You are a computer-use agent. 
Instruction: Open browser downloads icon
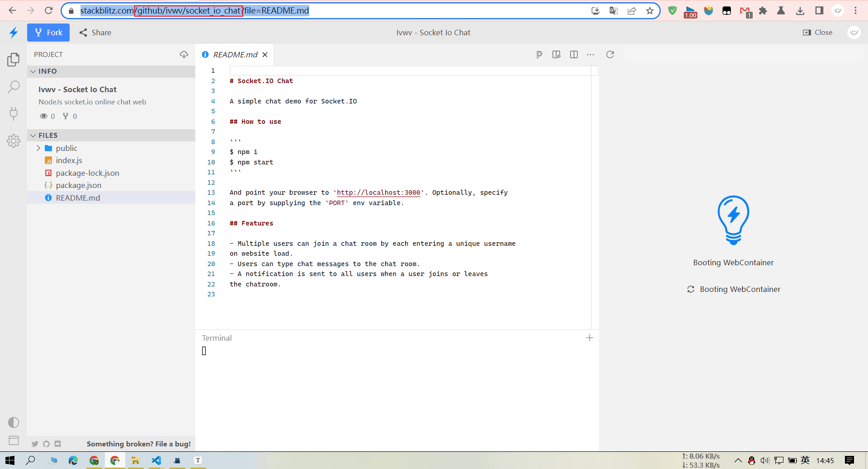[800, 11]
